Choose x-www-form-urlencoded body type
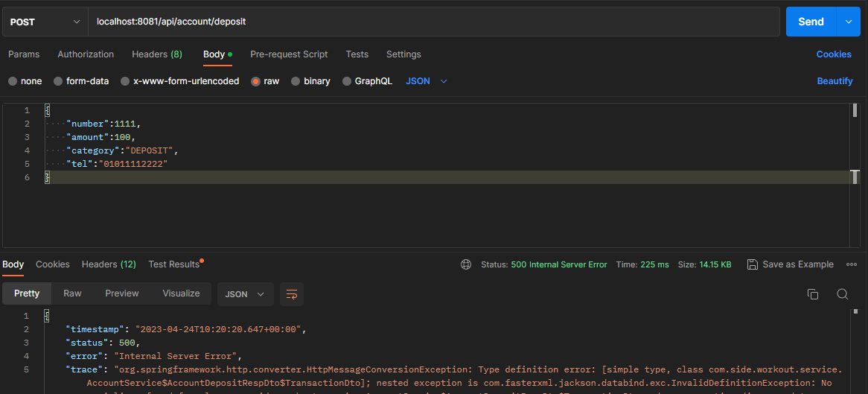This screenshot has width=868, height=394. click(x=125, y=81)
